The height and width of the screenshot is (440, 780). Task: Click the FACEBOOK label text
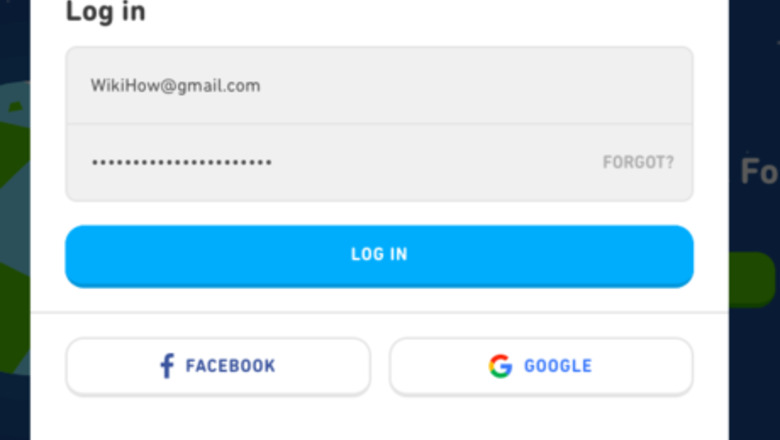tap(230, 366)
